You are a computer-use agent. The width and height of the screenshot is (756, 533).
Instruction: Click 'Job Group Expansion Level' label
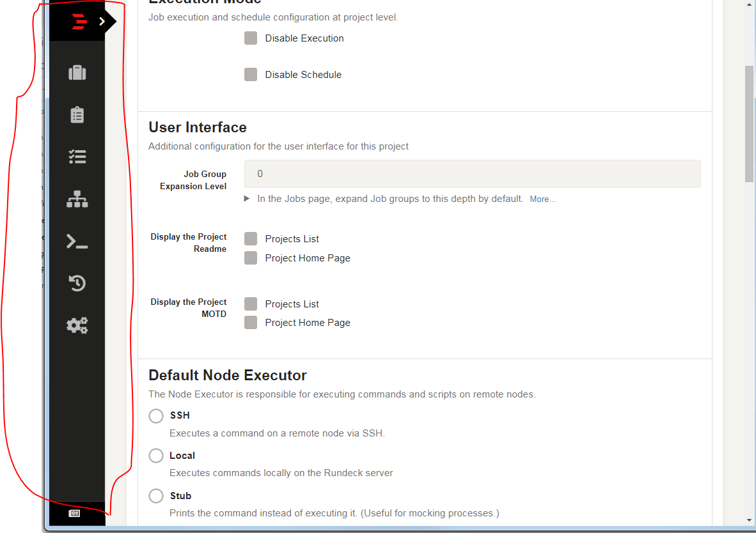(193, 180)
